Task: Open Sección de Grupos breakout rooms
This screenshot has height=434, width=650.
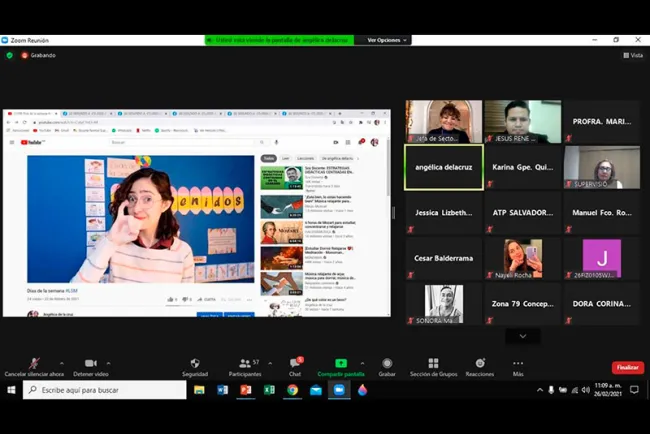Action: point(433,364)
